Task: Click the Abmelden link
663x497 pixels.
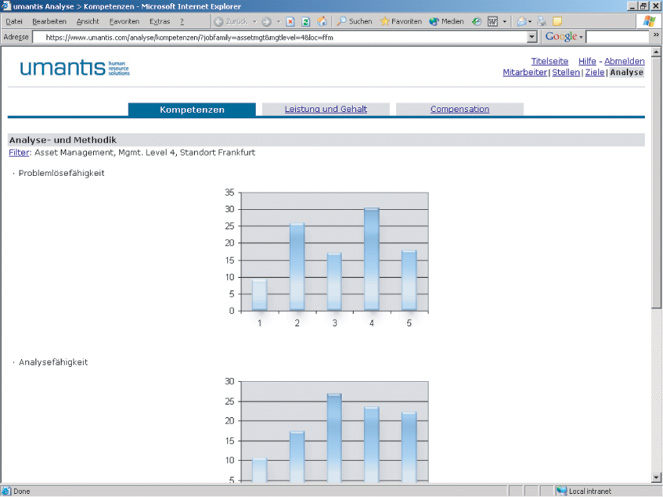Action: (x=624, y=61)
